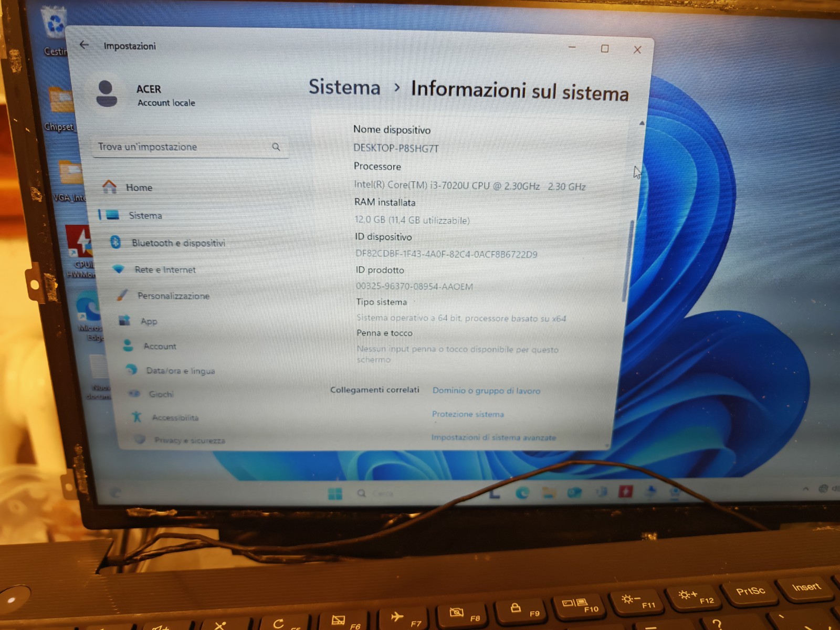Click the gamepad icon beside Giochi

tap(134, 393)
